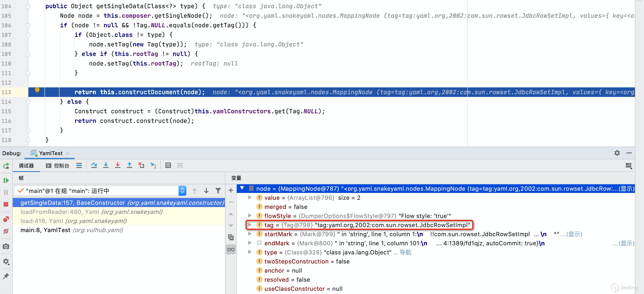Click the Step Into icon
This screenshot has height=294, width=644.
[x=106, y=165]
